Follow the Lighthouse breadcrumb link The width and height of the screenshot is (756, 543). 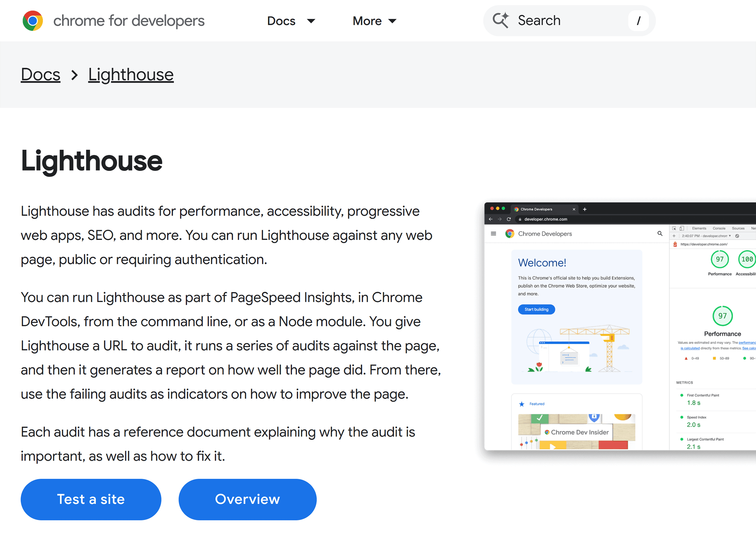[x=131, y=74]
